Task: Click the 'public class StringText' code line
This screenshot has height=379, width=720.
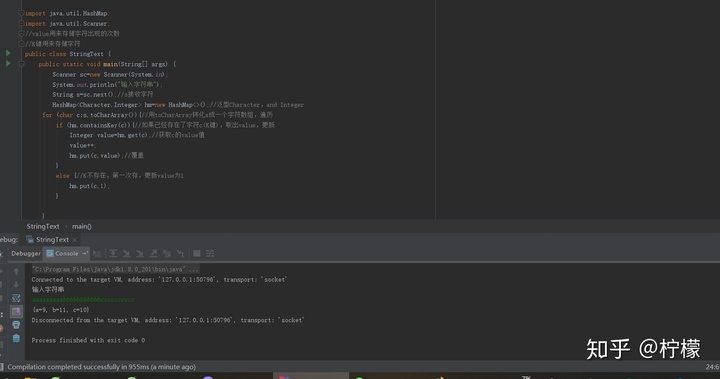Action: tap(68, 54)
